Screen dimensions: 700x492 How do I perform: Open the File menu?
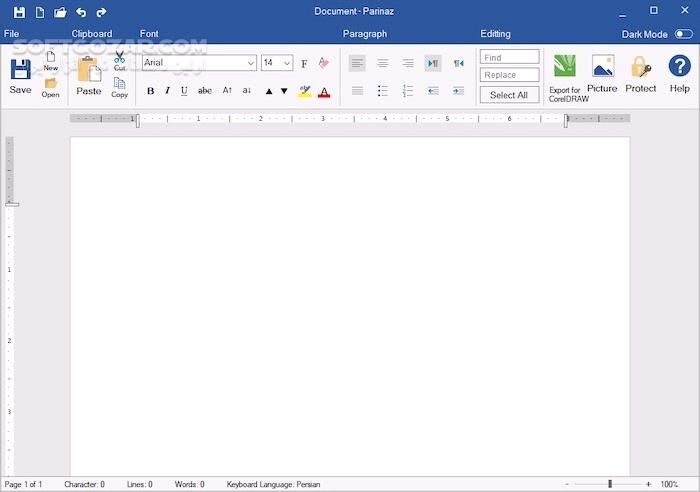pyautogui.click(x=12, y=34)
